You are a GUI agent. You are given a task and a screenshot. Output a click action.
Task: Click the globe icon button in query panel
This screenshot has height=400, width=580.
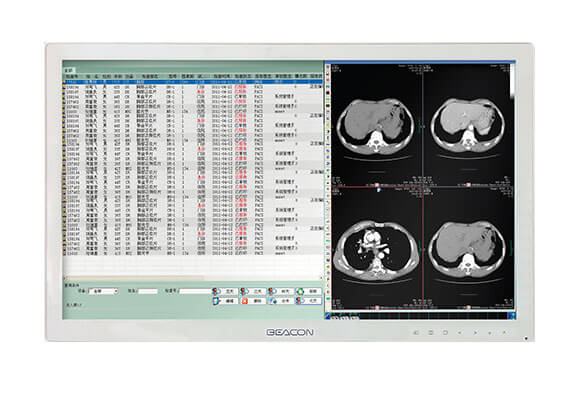pos(281,301)
